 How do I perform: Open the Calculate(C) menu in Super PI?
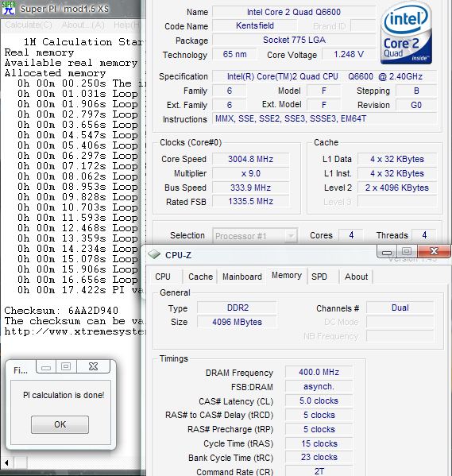[x=29, y=25]
